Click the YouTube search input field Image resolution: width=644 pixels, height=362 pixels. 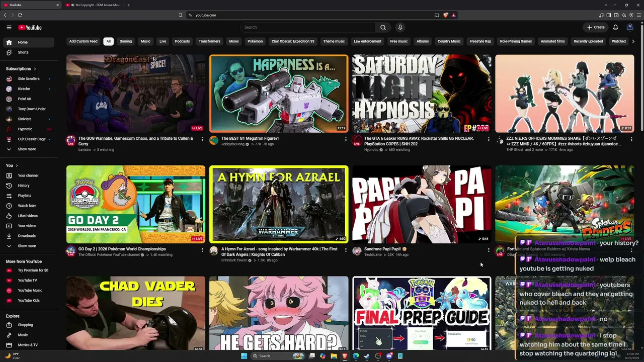coord(308,27)
